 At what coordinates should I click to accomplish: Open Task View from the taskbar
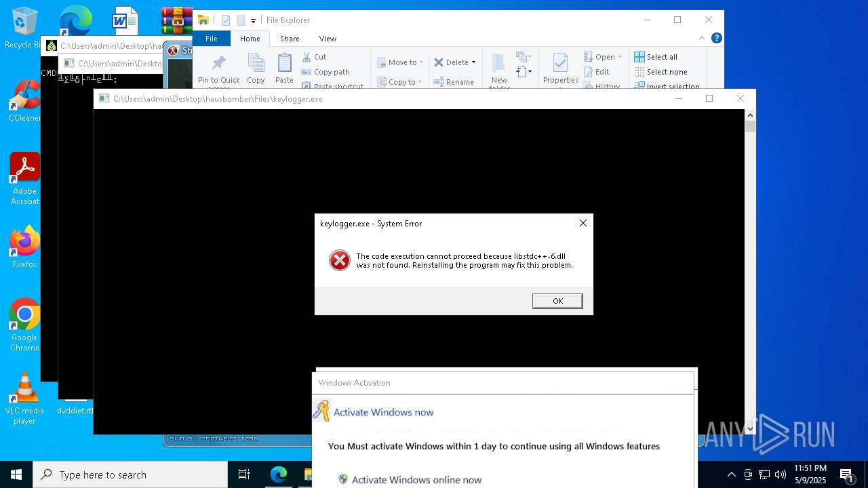click(x=244, y=474)
